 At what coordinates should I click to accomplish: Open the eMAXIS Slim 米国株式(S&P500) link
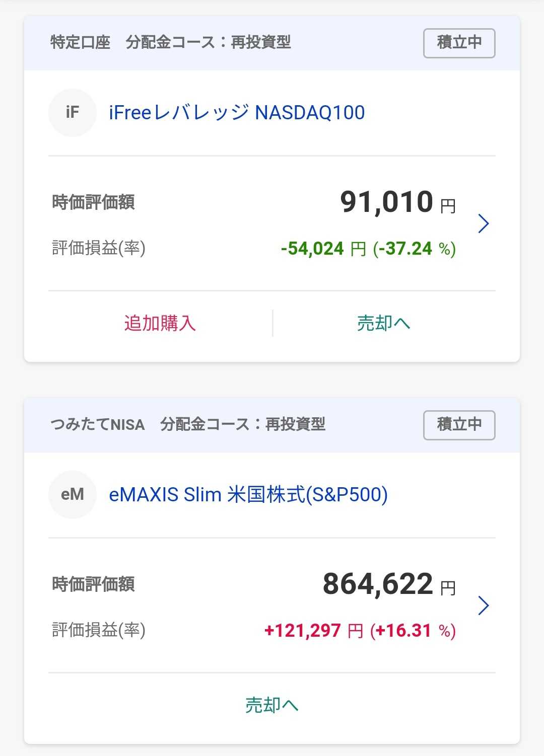tap(248, 494)
